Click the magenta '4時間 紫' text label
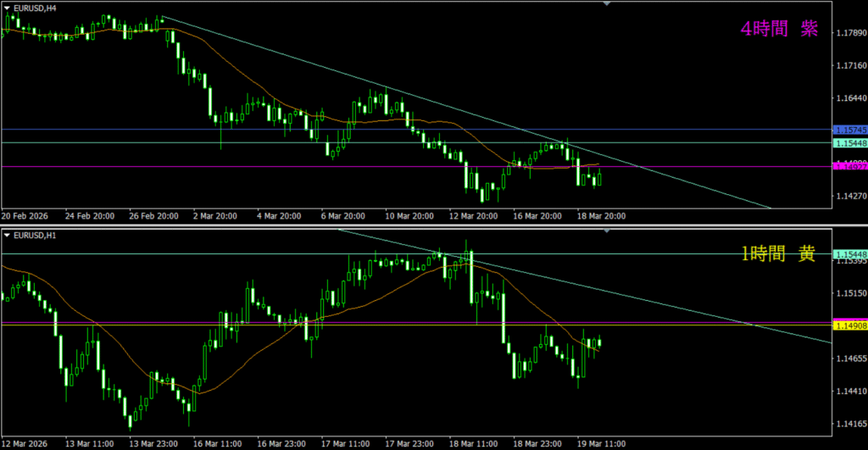The width and height of the screenshot is (868, 450). click(778, 30)
